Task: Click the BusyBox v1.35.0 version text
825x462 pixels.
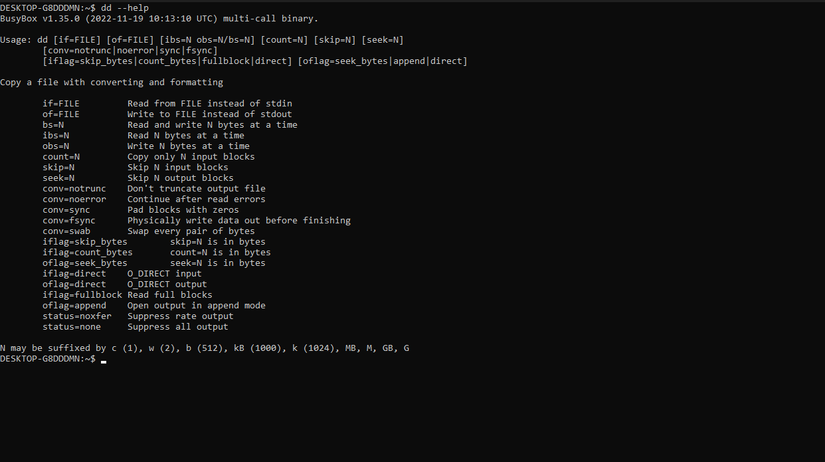Action: [42, 18]
